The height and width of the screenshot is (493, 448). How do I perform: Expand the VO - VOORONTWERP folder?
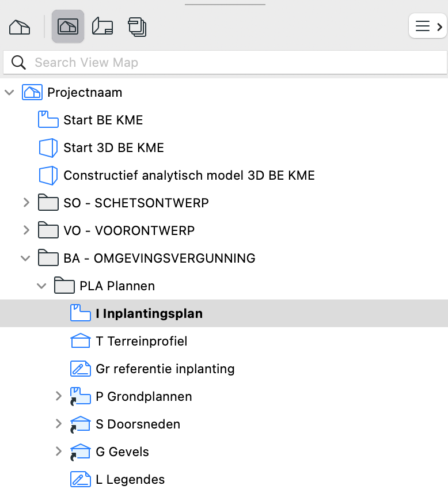tap(26, 230)
